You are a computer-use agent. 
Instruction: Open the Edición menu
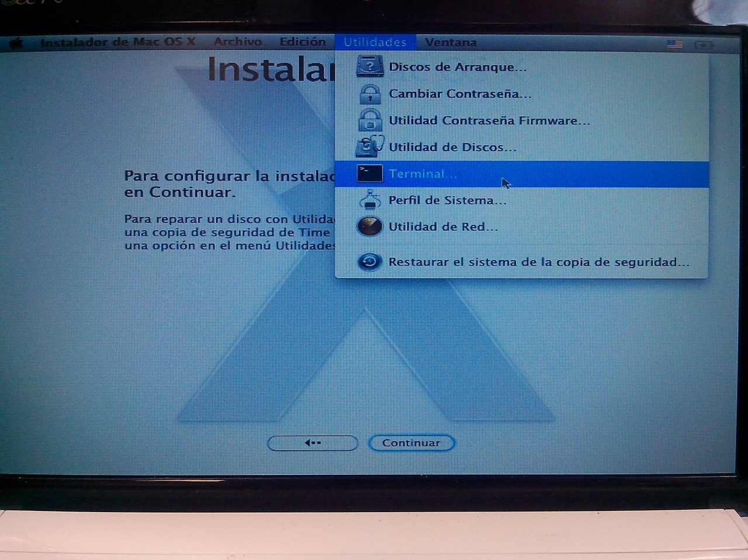coord(302,42)
